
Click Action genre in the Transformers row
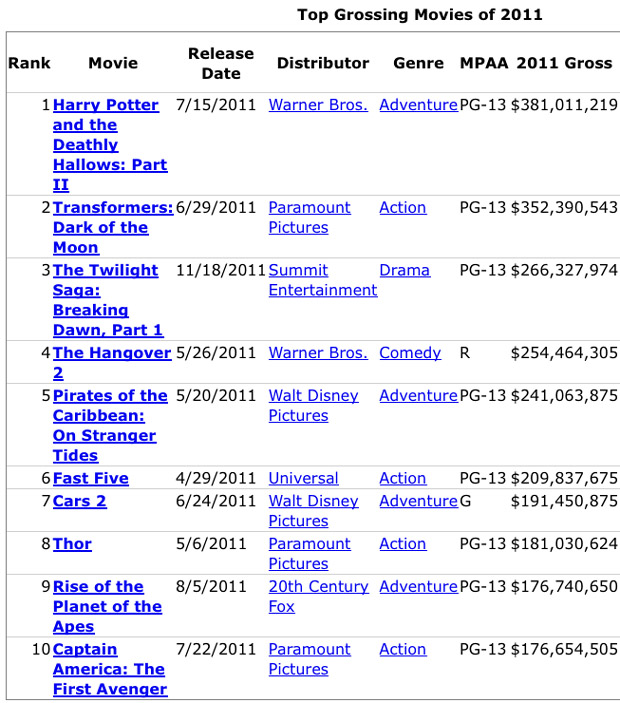coord(403,208)
